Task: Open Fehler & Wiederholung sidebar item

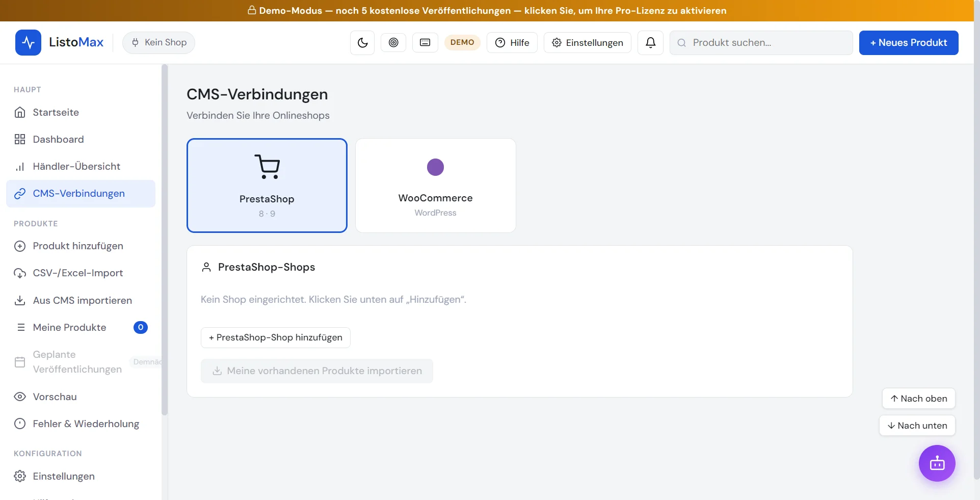Action: point(81,424)
